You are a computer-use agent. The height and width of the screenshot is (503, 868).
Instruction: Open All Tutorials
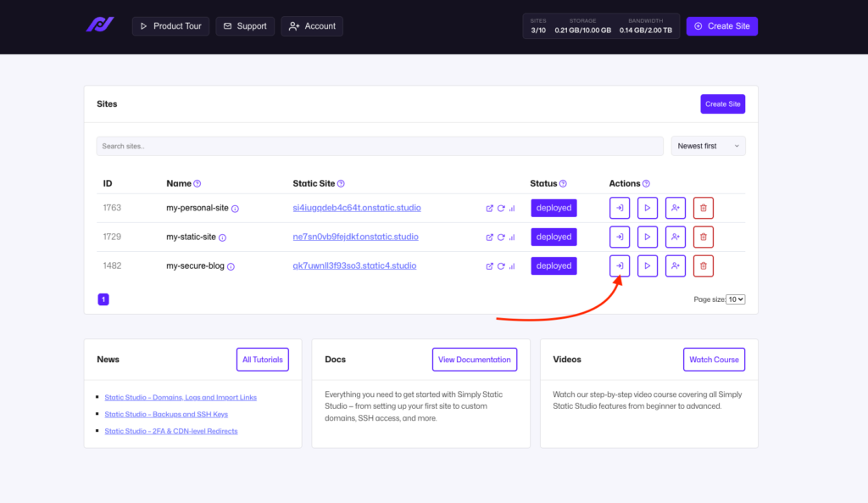(263, 360)
